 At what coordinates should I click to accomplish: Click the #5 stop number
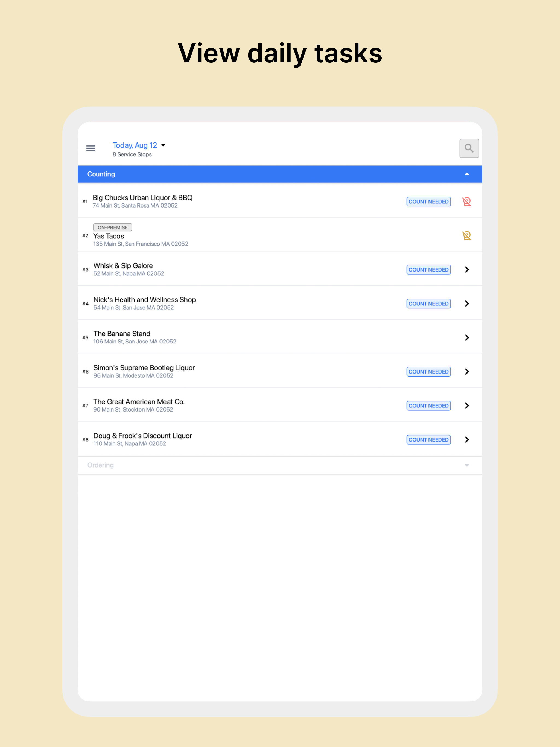[x=85, y=338]
